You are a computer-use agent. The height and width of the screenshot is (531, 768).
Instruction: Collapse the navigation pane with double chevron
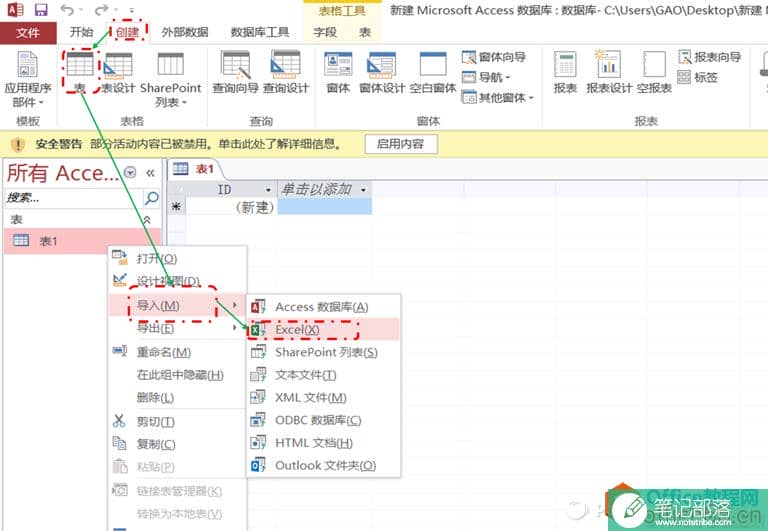coord(150,173)
